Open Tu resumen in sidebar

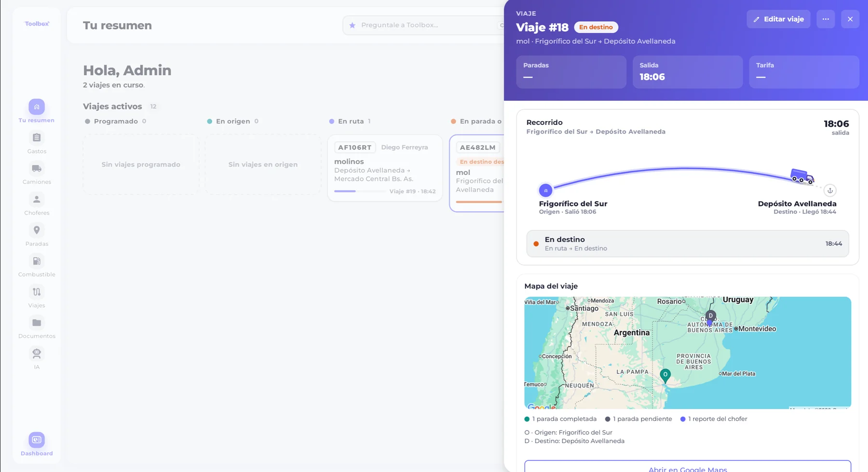point(37,111)
